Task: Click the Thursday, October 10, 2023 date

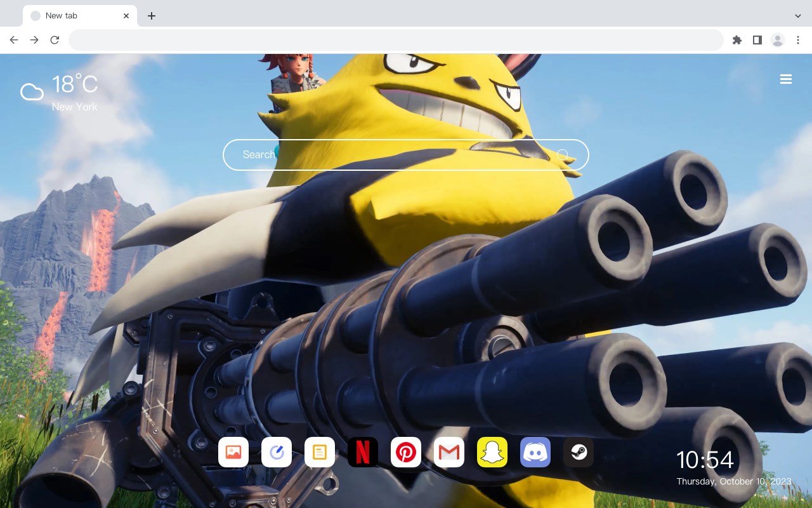Action: pos(734,481)
